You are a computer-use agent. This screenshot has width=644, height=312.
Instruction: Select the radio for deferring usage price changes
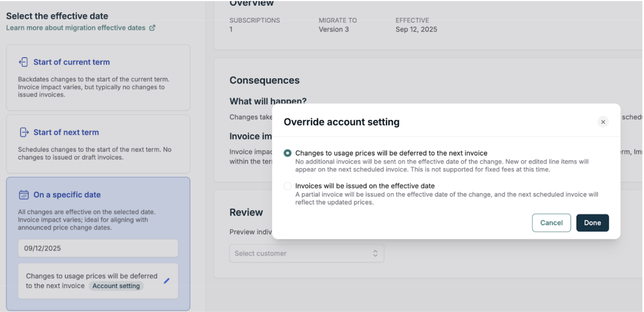(287, 153)
